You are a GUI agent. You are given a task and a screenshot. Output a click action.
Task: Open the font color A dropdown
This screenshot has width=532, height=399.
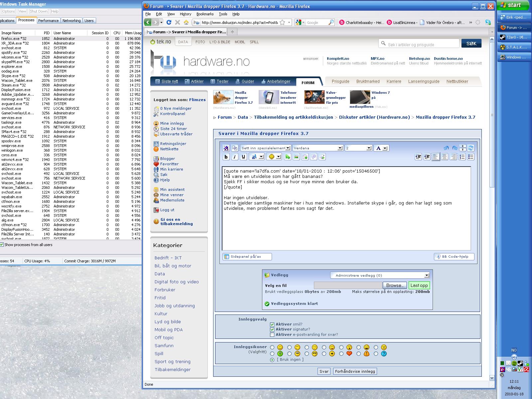[381, 148]
